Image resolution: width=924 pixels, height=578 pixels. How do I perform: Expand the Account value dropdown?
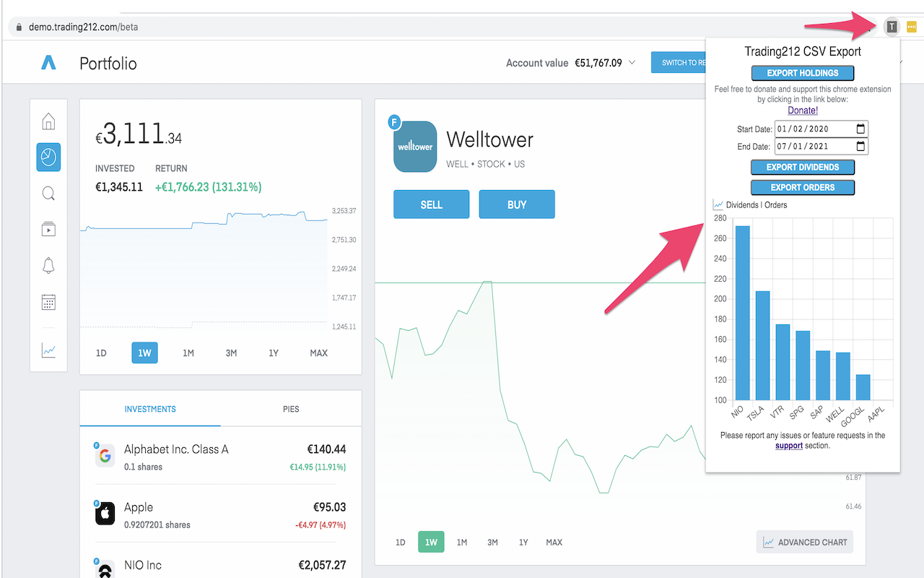632,63
